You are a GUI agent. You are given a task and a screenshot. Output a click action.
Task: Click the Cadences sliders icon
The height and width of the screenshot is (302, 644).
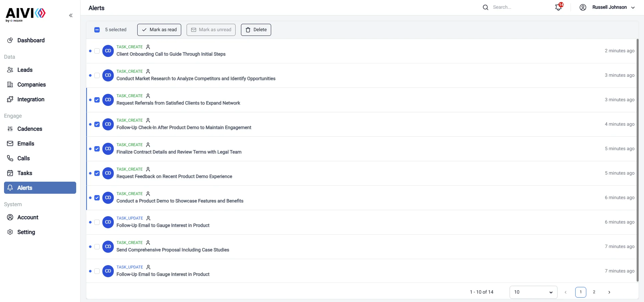point(10,129)
